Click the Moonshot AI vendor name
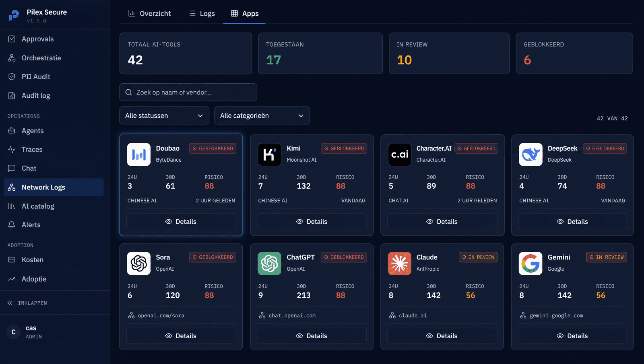The height and width of the screenshot is (364, 644). (x=301, y=160)
